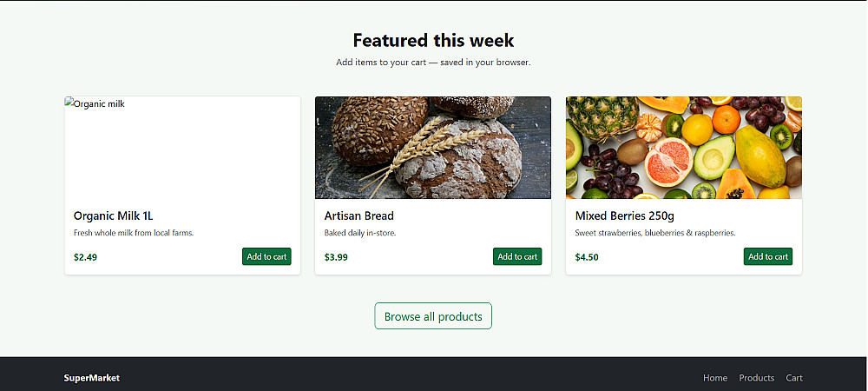Go to Products via footer link

(756, 378)
